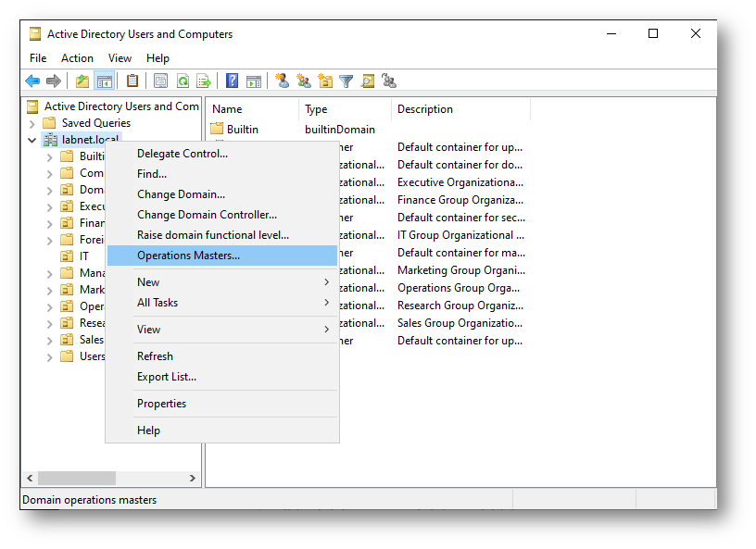Click the gray Forward arrow in the toolbar
This screenshot has height=549, width=756.
click(x=54, y=81)
